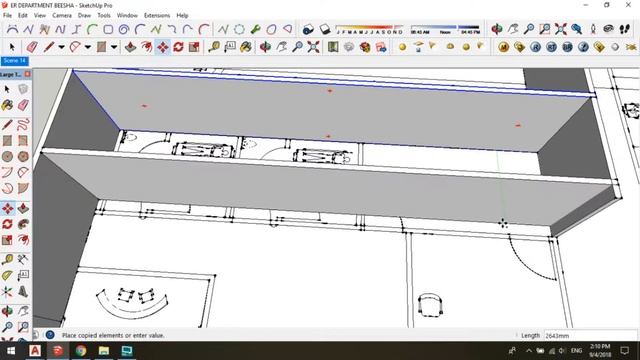Choose the Tape Measure tool in top toolbar
This screenshot has width=640, height=360.
[214, 47]
